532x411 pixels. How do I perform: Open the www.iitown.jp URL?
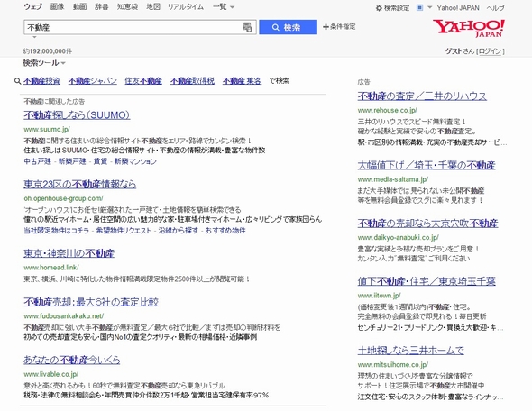pos(380,296)
